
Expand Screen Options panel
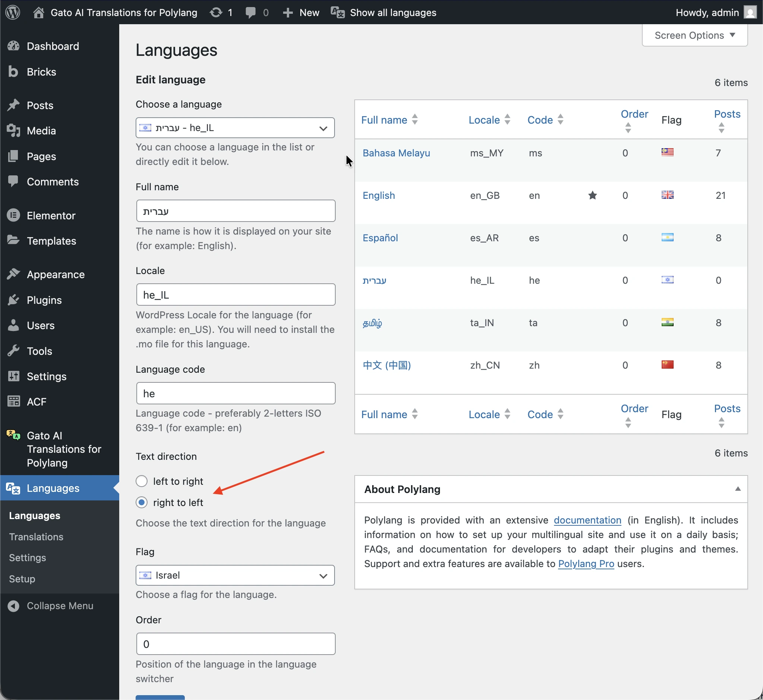tap(694, 35)
